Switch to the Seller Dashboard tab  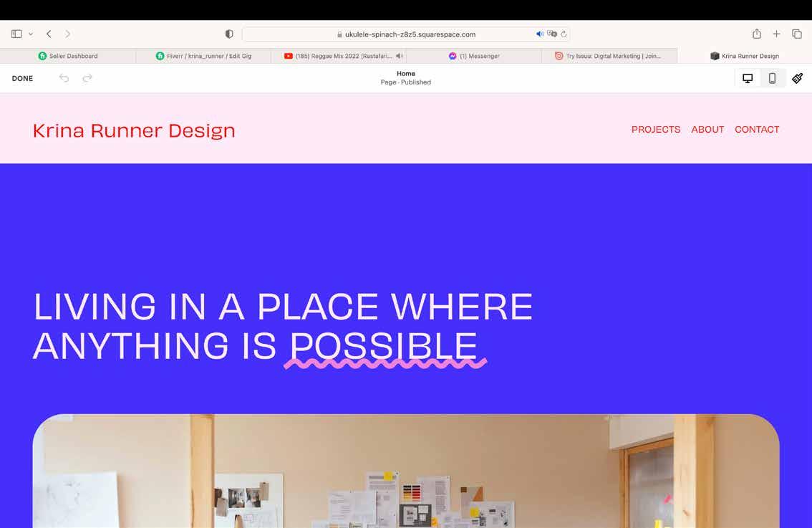coord(68,56)
